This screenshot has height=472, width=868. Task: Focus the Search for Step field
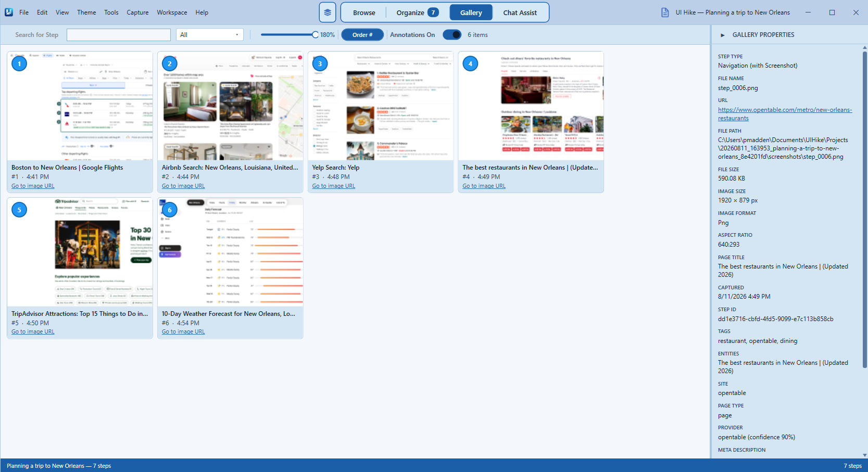tap(119, 35)
